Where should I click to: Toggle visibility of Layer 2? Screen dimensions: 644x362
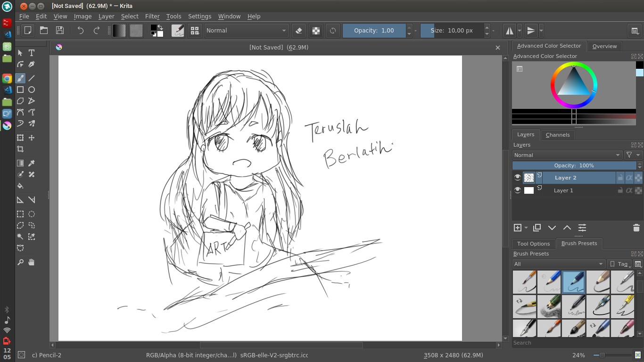pyautogui.click(x=518, y=177)
